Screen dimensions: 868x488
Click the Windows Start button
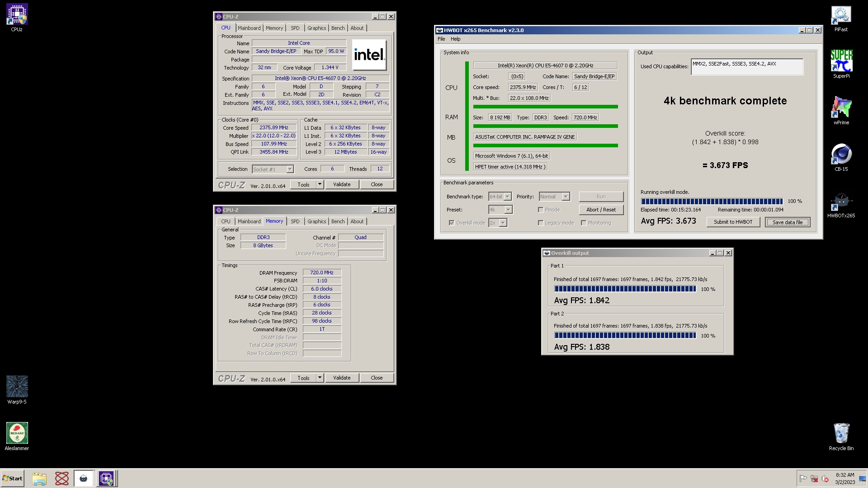click(12, 479)
